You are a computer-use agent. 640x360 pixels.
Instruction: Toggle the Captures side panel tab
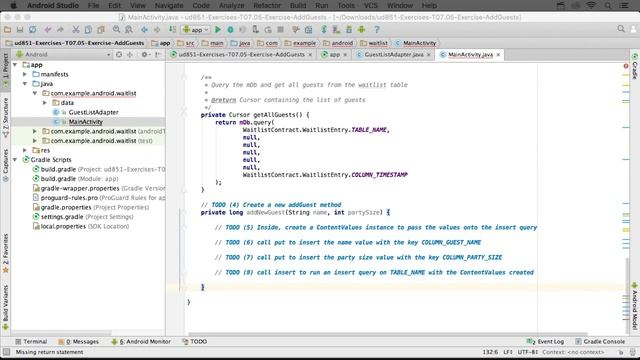pyautogui.click(x=5, y=164)
